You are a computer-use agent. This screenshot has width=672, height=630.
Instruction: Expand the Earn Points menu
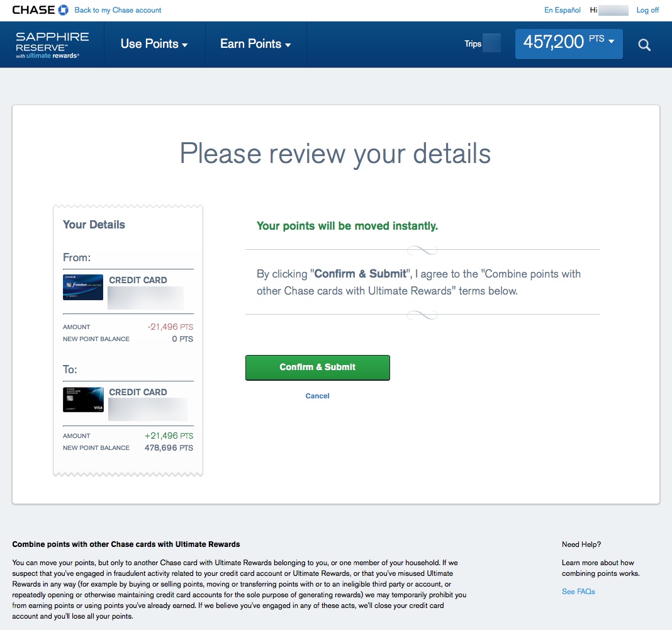(255, 43)
